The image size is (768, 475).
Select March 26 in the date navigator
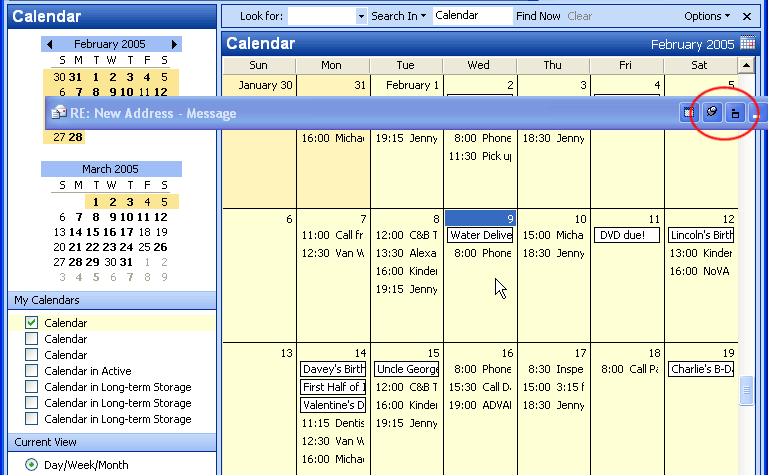[x=160, y=247]
